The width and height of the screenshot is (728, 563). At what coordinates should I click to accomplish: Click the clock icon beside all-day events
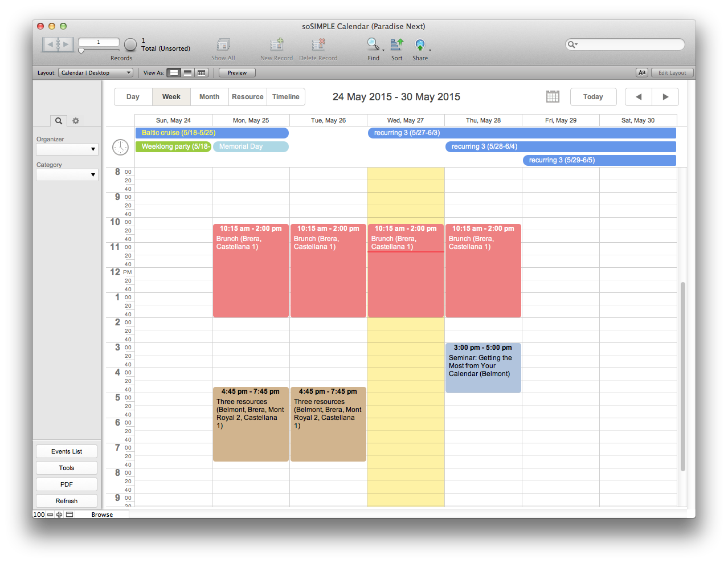120,147
